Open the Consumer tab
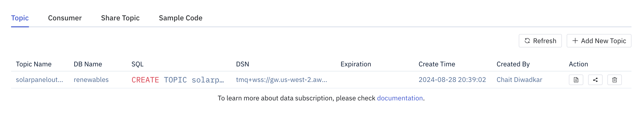The width and height of the screenshot is (644, 115). (65, 18)
